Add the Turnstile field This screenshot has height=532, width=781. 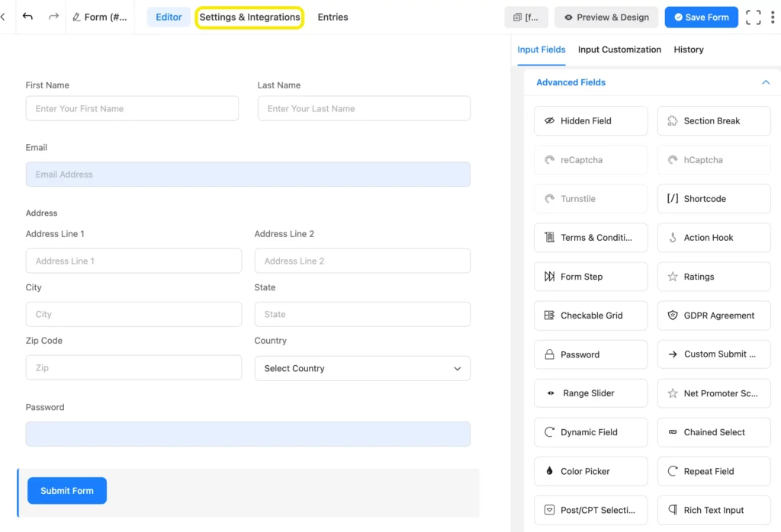pyautogui.click(x=590, y=199)
